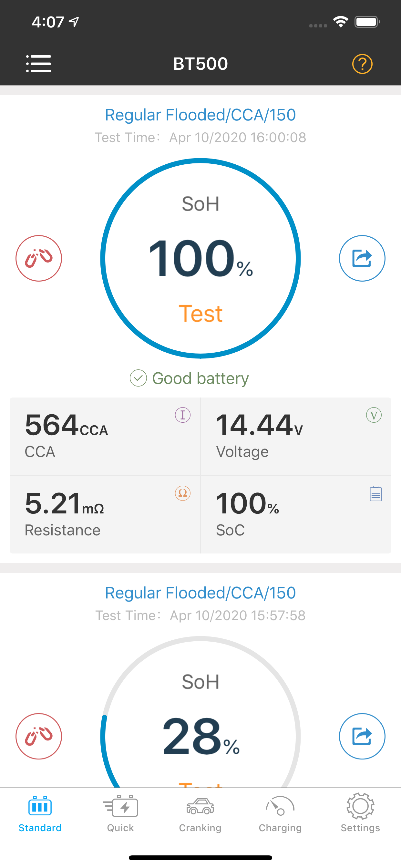Tap the red clamp icon beside 28% SoH

pos(39,736)
